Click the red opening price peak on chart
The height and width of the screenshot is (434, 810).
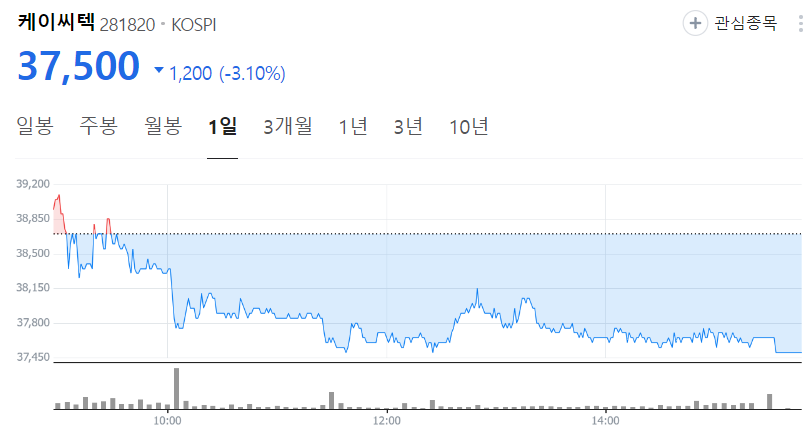click(x=59, y=196)
